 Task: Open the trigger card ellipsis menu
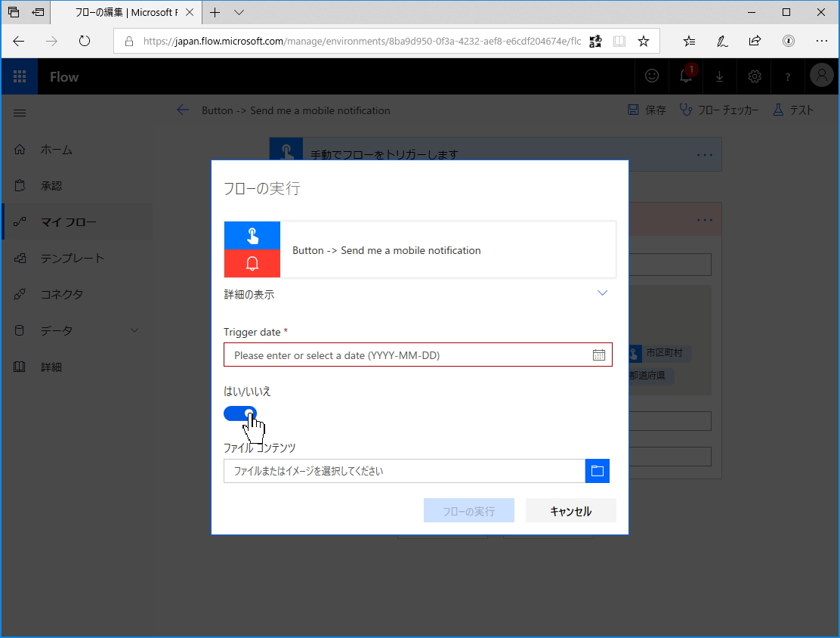[705, 155]
